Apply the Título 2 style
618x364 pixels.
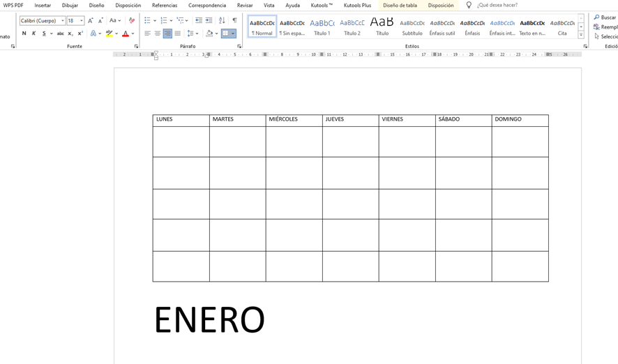pyautogui.click(x=352, y=26)
